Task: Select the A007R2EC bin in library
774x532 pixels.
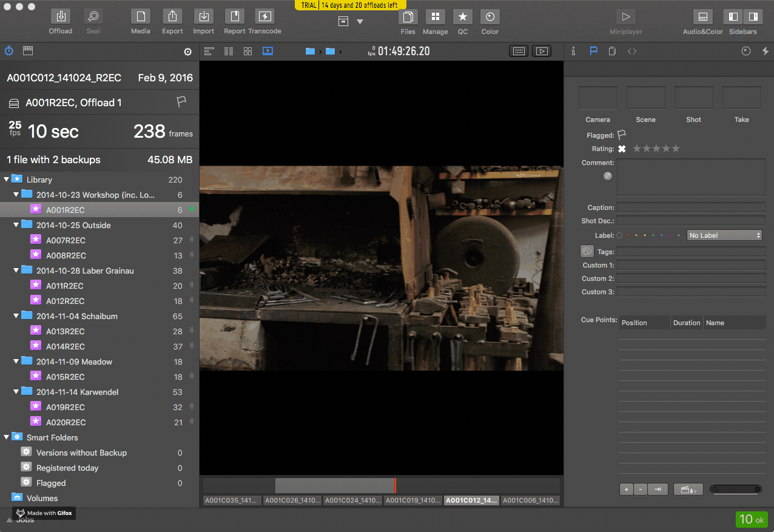Action: [x=99, y=240]
